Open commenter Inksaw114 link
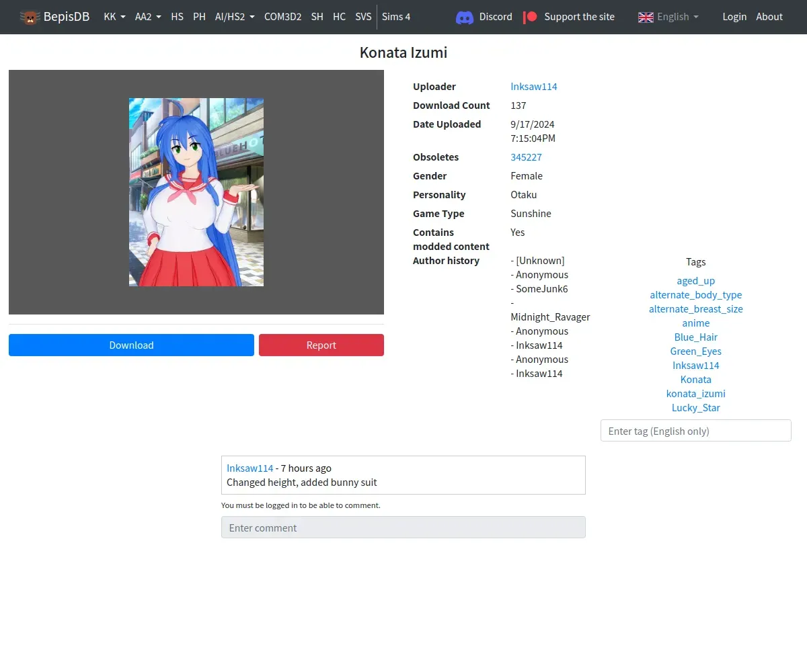 coord(250,468)
